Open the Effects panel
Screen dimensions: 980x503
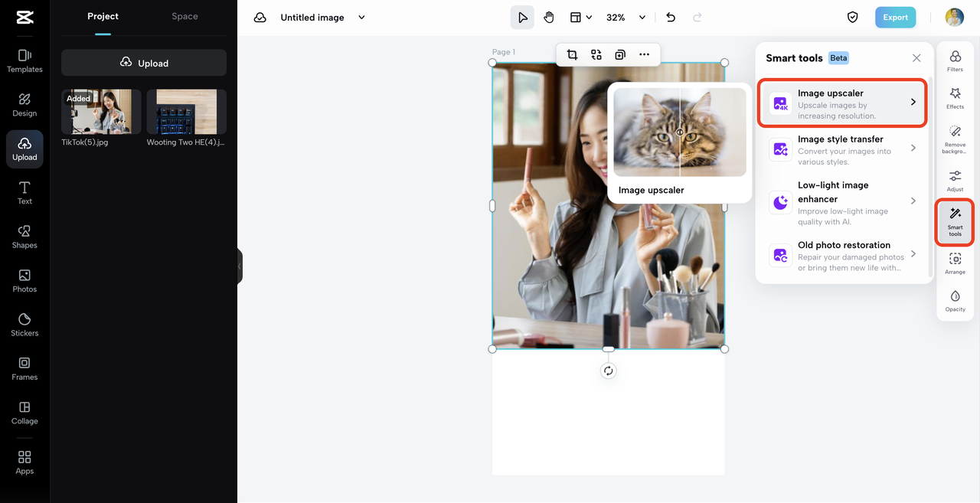click(x=955, y=98)
